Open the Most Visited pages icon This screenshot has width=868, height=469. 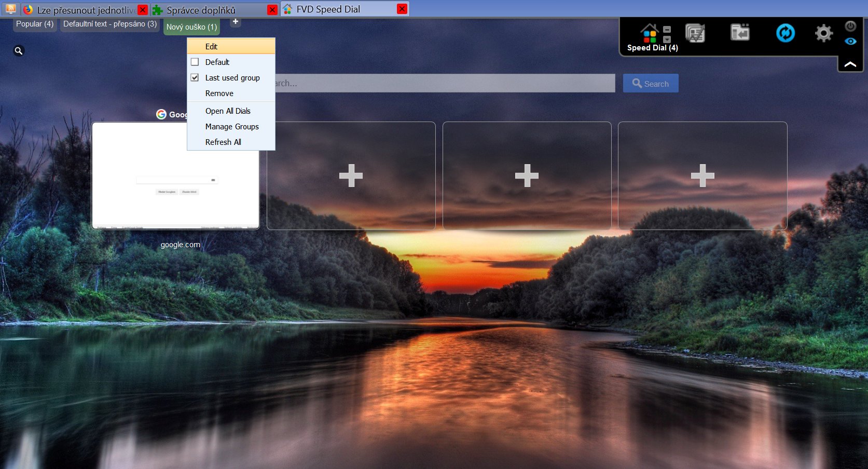pos(695,33)
